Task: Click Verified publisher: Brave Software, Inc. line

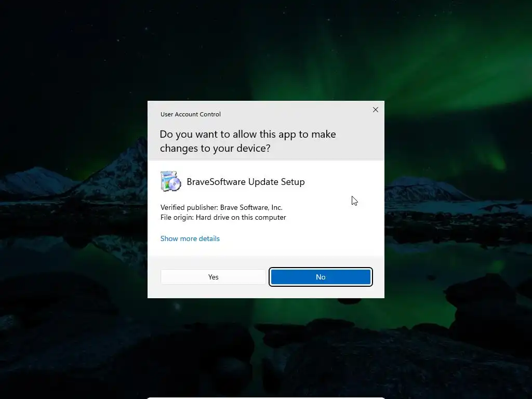Action: tap(221, 207)
